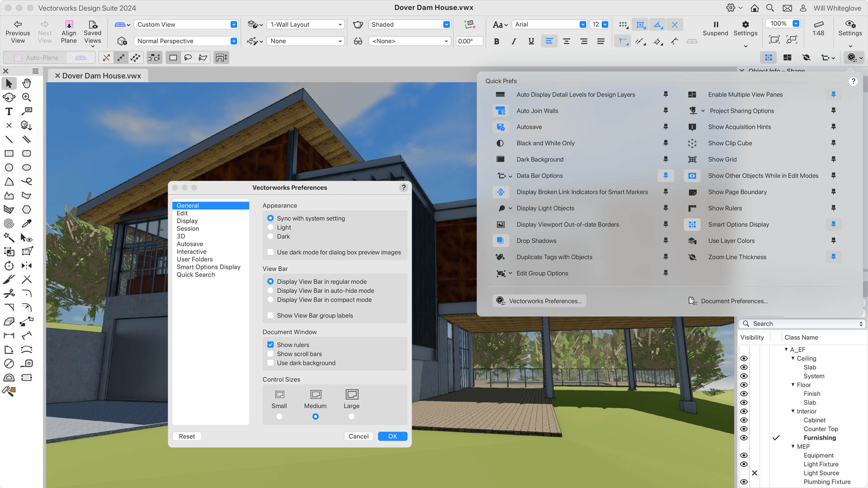This screenshot has width=868, height=488.
Task: Select Display in the preferences category list
Action: (x=187, y=221)
